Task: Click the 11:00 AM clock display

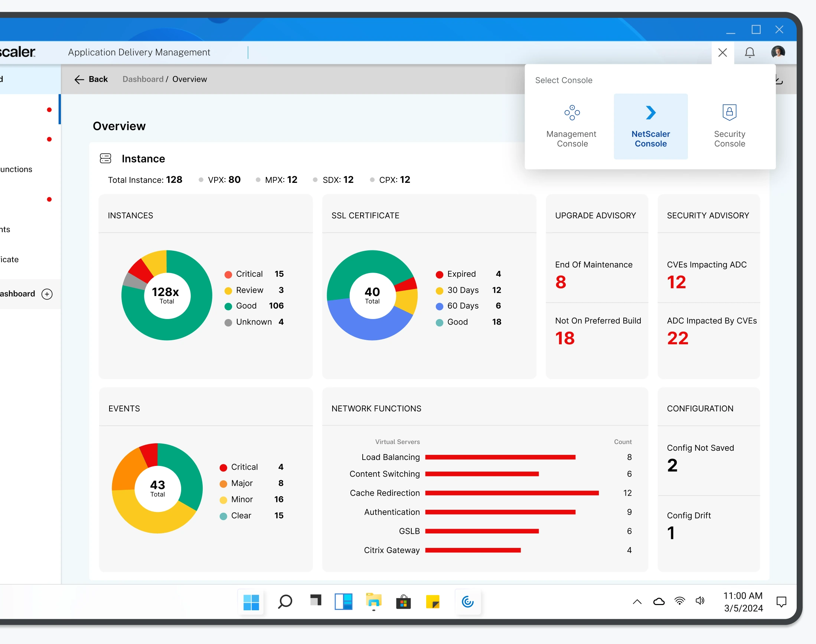Action: tap(743, 596)
